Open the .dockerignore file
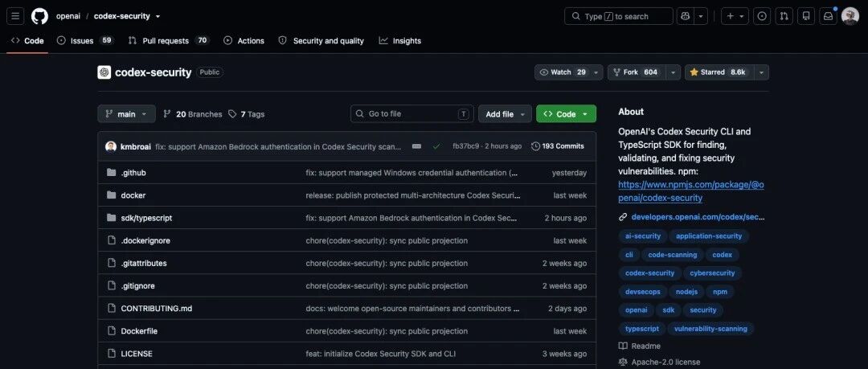868x369 pixels. 145,240
